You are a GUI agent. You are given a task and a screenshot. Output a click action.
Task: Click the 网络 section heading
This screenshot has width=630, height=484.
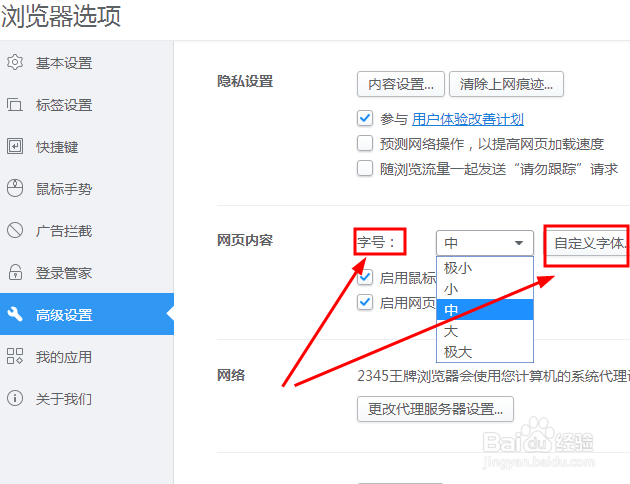tap(231, 374)
